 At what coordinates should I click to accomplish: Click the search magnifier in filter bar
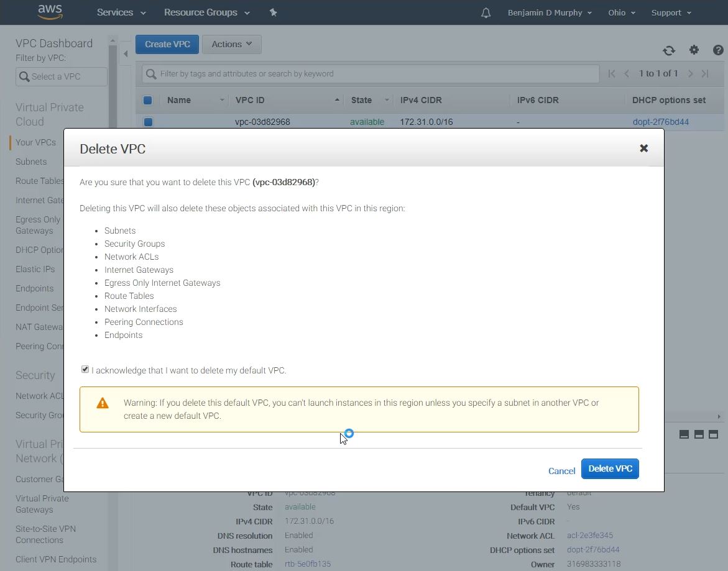tap(151, 74)
